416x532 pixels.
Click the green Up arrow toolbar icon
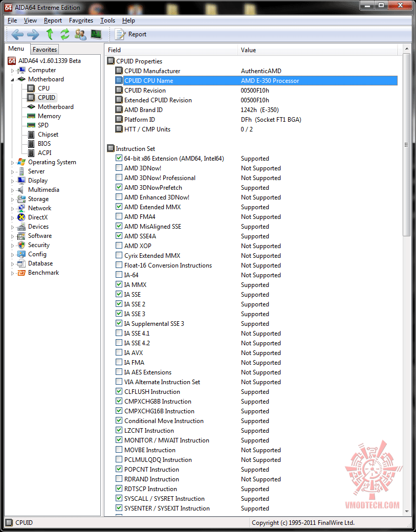50,34
